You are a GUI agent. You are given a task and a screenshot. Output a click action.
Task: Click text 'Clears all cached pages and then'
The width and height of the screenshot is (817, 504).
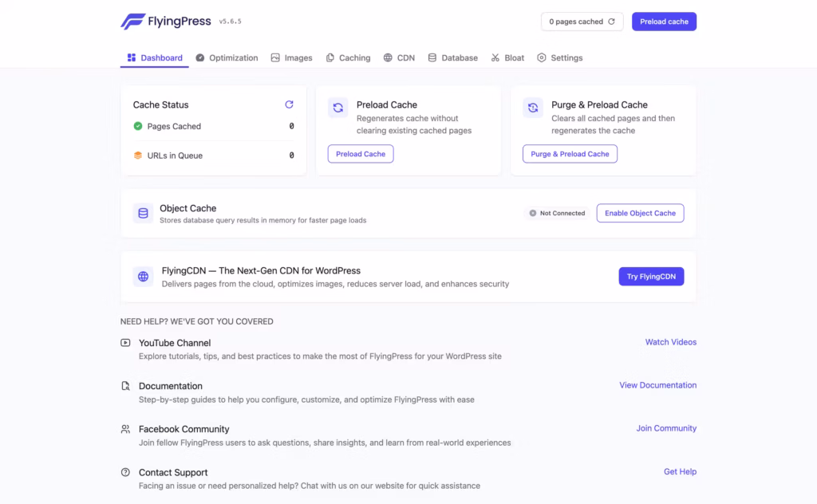click(x=613, y=118)
